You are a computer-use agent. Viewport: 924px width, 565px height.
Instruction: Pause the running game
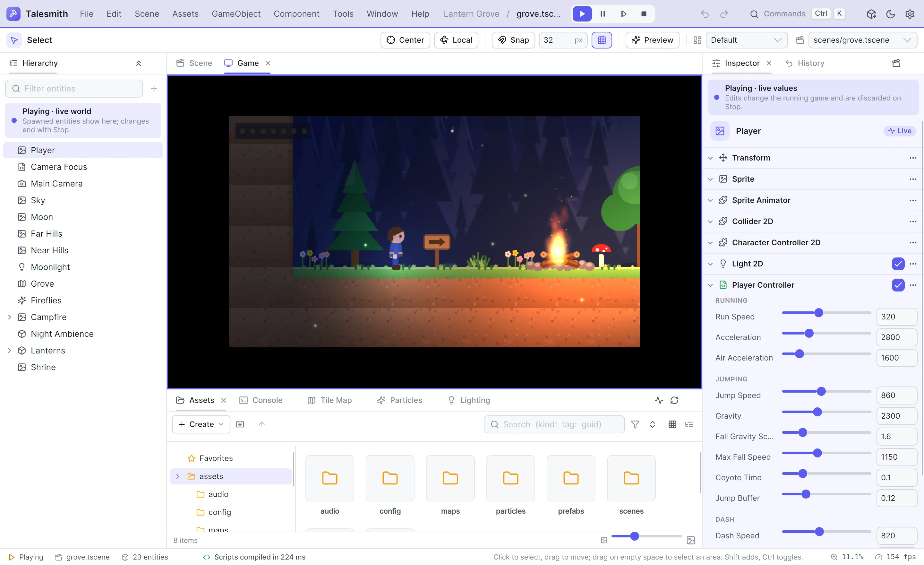click(603, 14)
